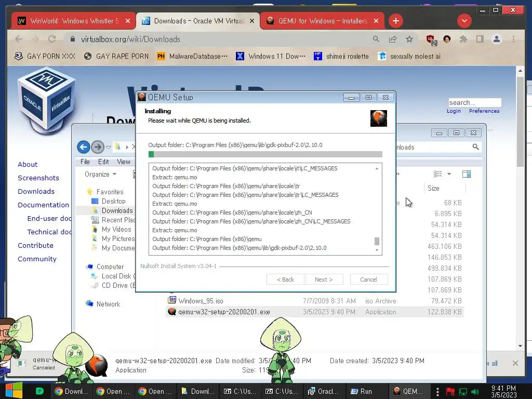Screen dimensions: 532x399
Task: Close the Chrome downloads shelf
Action: click(x=515, y=363)
